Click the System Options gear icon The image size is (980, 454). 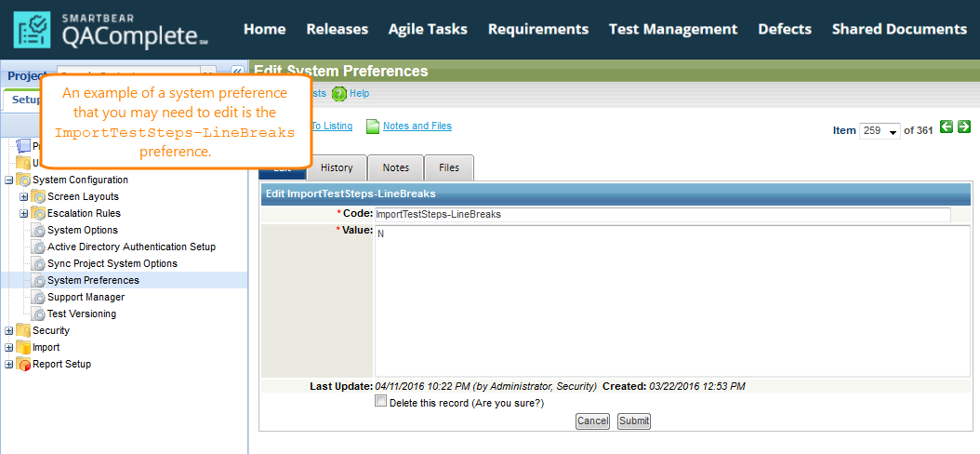[39, 231]
